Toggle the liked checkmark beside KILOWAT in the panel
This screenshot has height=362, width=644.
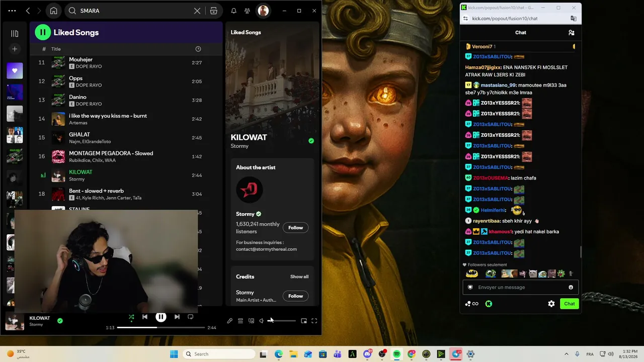(x=311, y=141)
